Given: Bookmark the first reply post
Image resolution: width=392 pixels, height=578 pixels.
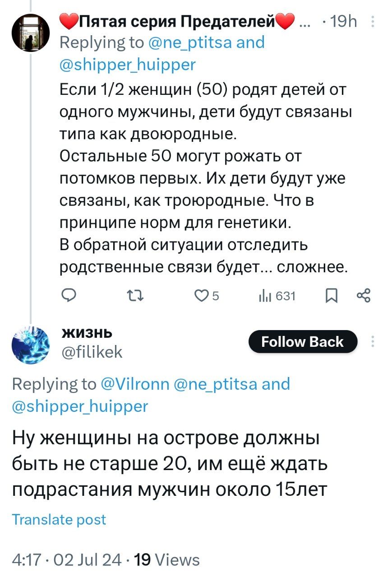Looking at the screenshot, I should click(331, 296).
